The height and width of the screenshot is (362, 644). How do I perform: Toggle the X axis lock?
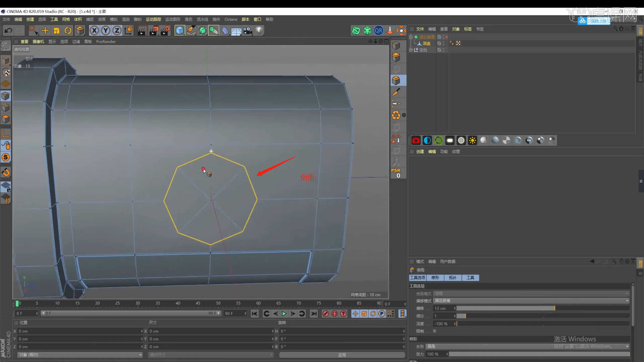pyautogui.click(x=94, y=31)
